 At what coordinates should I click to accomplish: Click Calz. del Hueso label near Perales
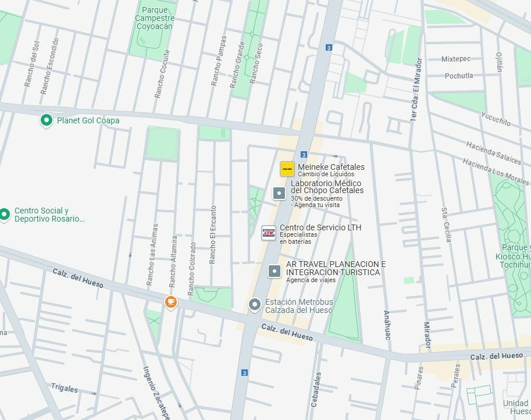click(x=497, y=357)
